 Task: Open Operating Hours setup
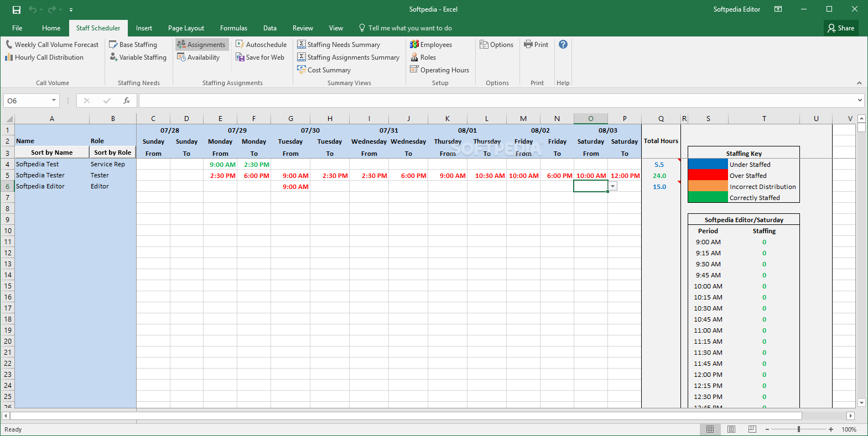440,70
